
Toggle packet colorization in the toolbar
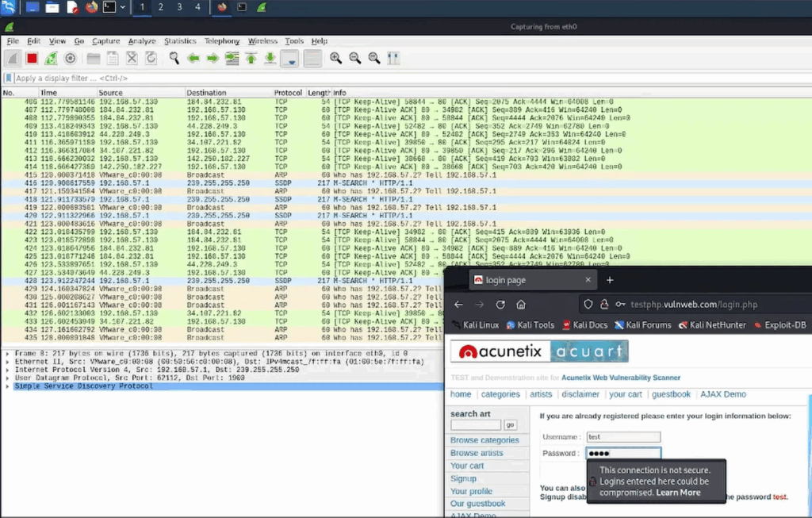[x=312, y=58]
